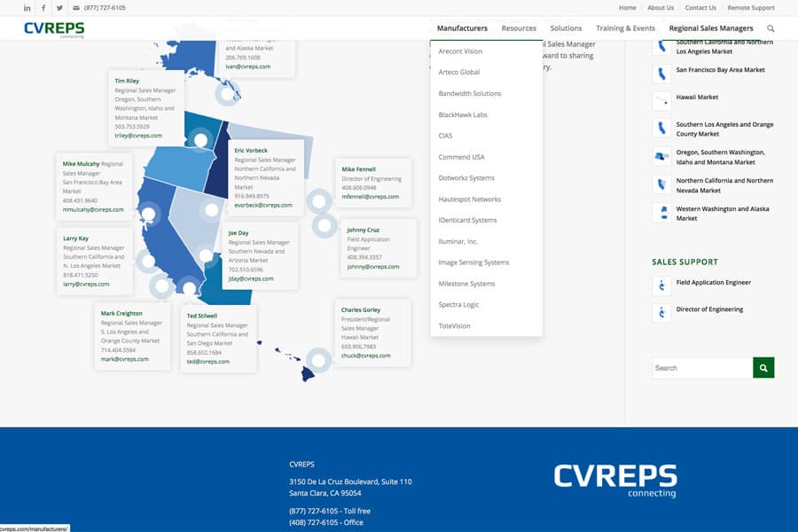798x532 pixels.
Task: Click the map marker on Oregon
Action: 200,139
